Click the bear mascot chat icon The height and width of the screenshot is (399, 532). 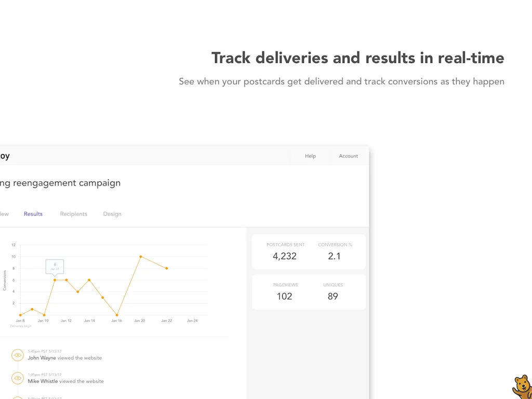[x=522, y=387]
